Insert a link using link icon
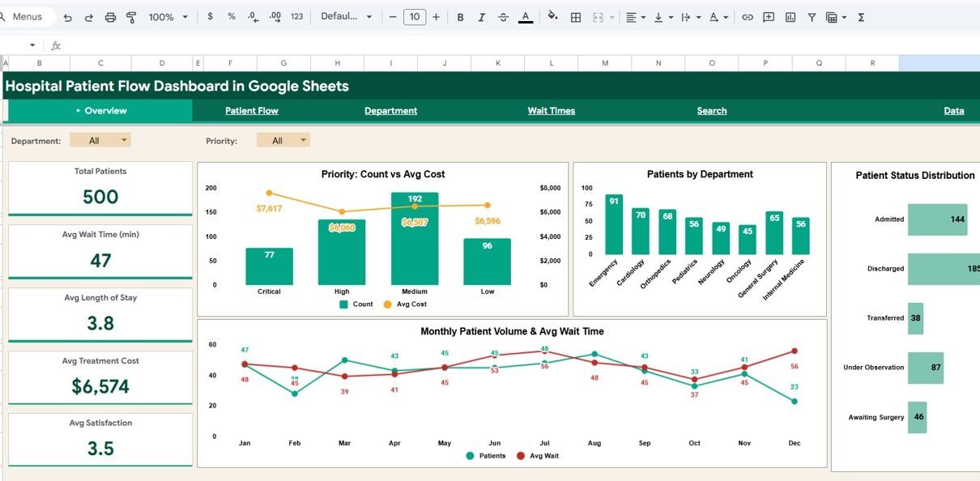 click(x=747, y=17)
